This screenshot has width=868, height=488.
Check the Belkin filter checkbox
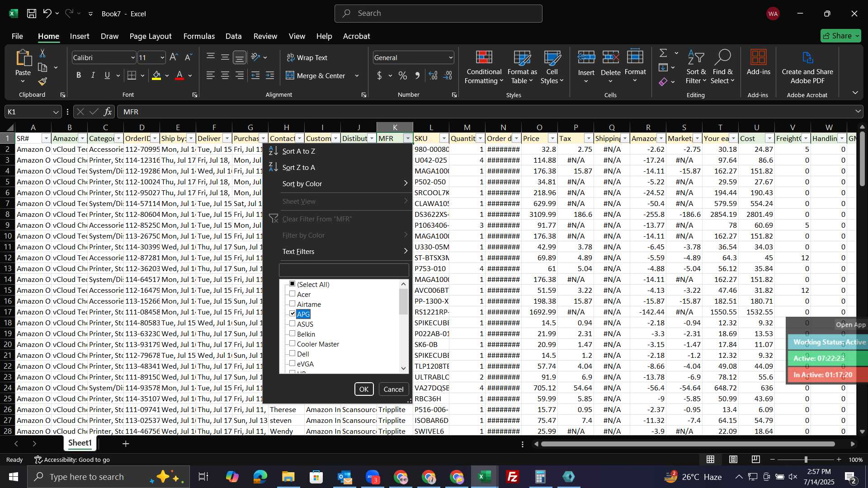(x=292, y=333)
